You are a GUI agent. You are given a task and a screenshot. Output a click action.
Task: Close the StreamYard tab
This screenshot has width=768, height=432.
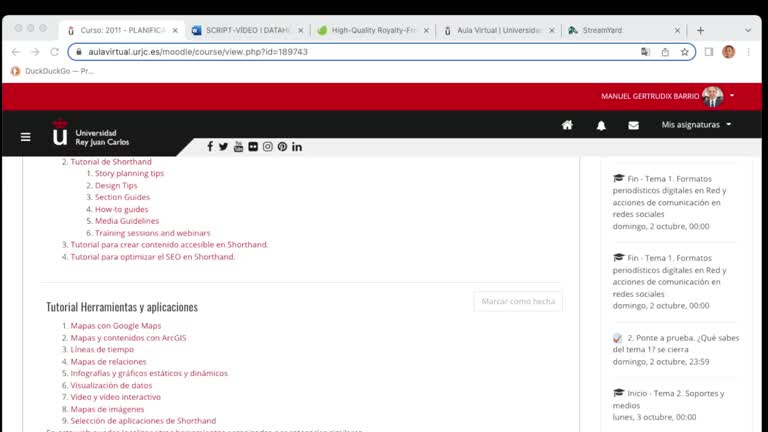coord(677,30)
